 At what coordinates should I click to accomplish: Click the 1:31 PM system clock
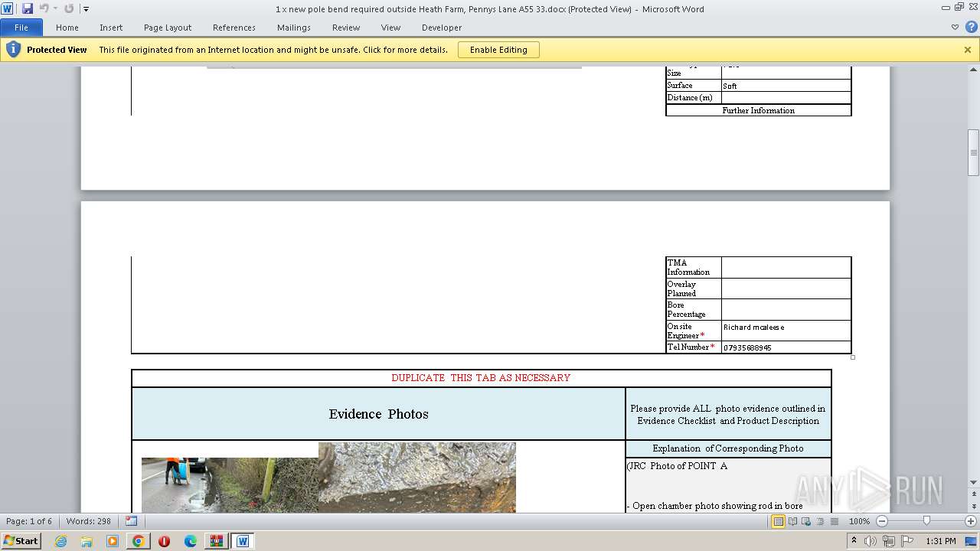click(941, 541)
